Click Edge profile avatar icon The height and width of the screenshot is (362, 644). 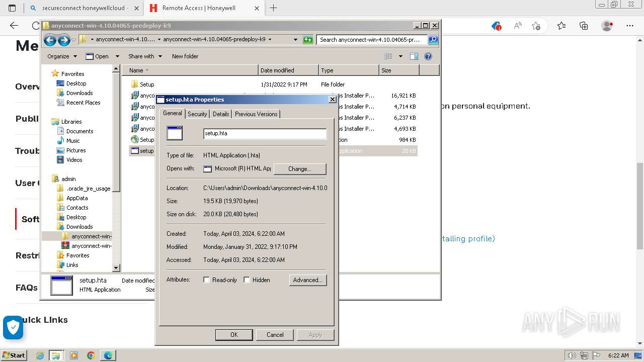(607, 26)
